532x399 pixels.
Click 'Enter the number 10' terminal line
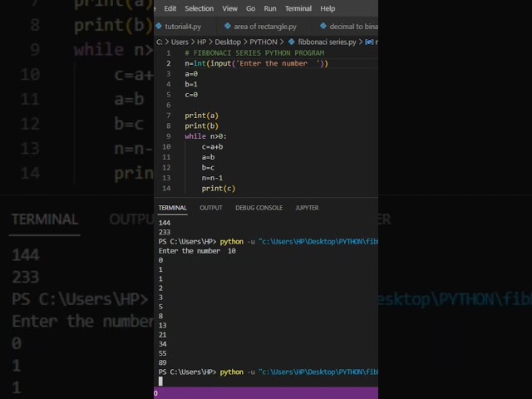pos(197,251)
